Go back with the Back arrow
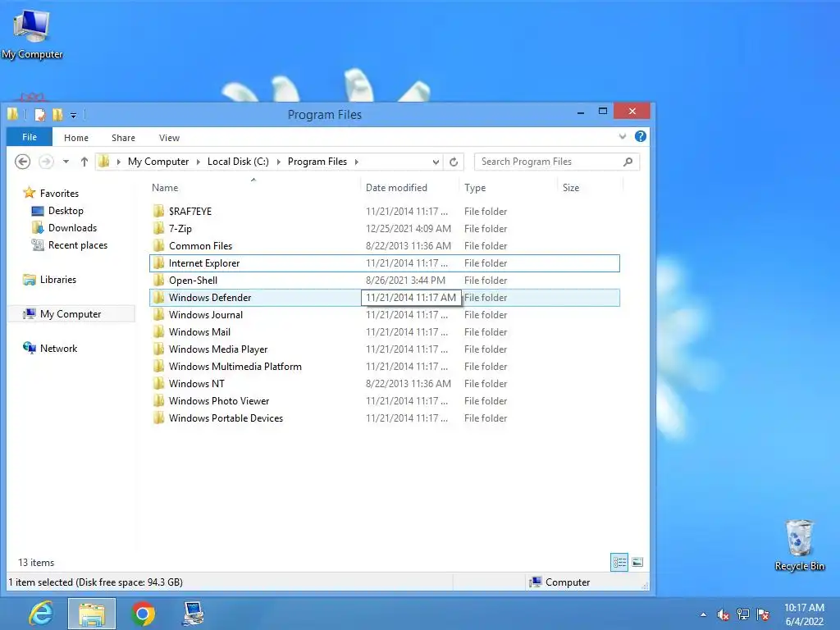The width and height of the screenshot is (840, 630). (22, 162)
